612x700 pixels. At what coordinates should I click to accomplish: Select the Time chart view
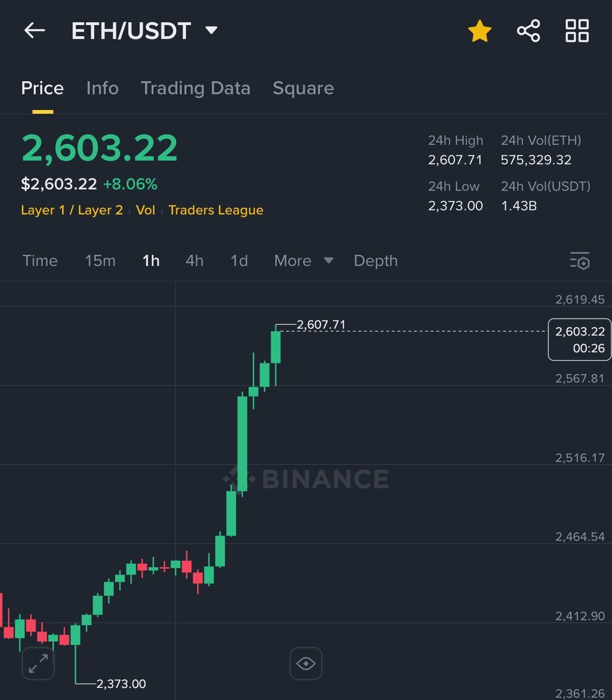[x=40, y=261]
